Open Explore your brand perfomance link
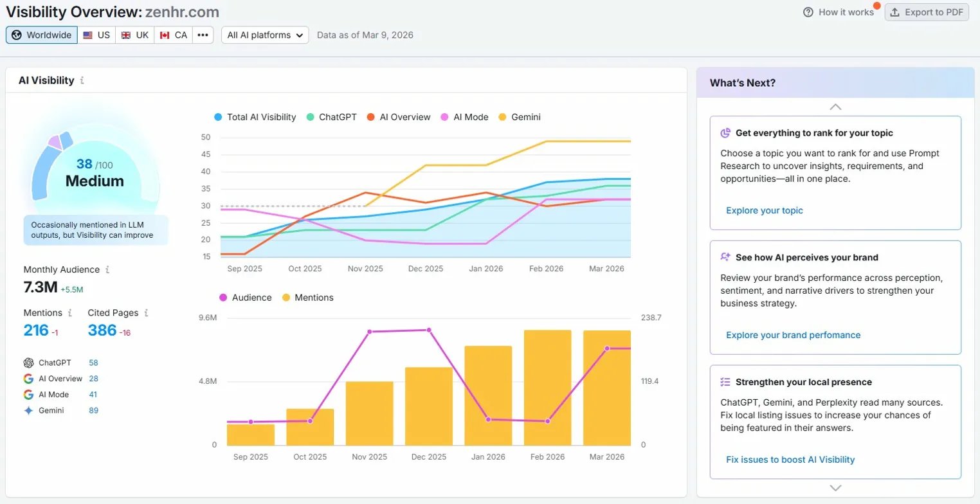Image resolution: width=980 pixels, height=504 pixels. [x=793, y=335]
